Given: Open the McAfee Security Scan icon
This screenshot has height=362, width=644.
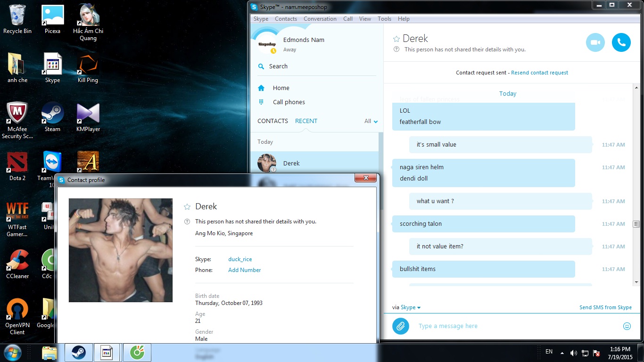Looking at the screenshot, I should pyautogui.click(x=17, y=121).
